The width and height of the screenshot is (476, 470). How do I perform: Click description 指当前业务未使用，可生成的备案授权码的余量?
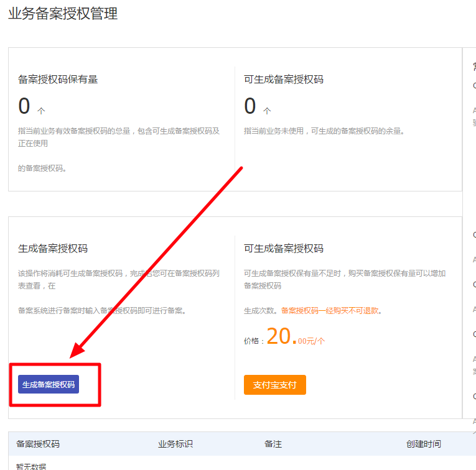point(324,131)
